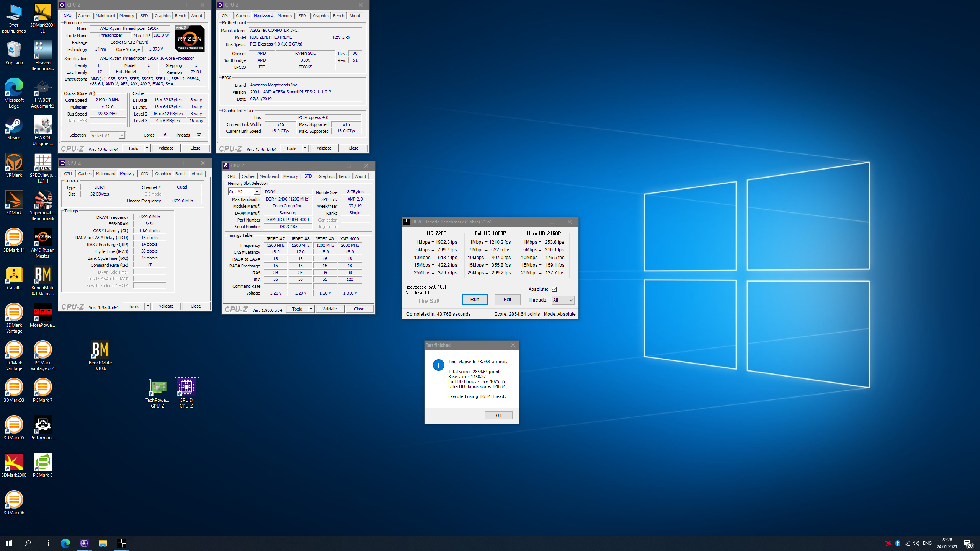The image size is (980, 551).
Task: Switch to SPD tab in Memory window
Action: click(x=144, y=174)
